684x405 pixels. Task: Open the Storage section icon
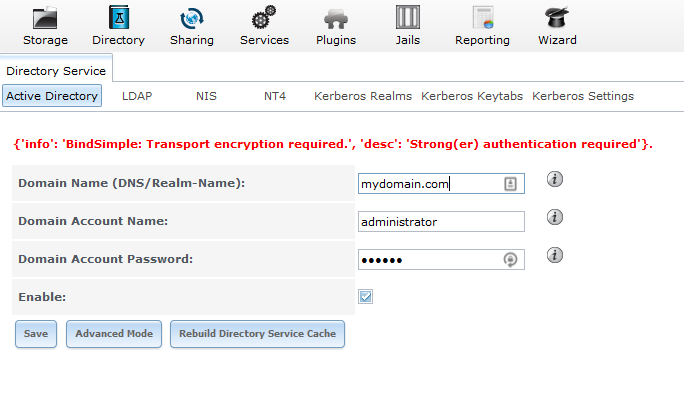[45, 18]
